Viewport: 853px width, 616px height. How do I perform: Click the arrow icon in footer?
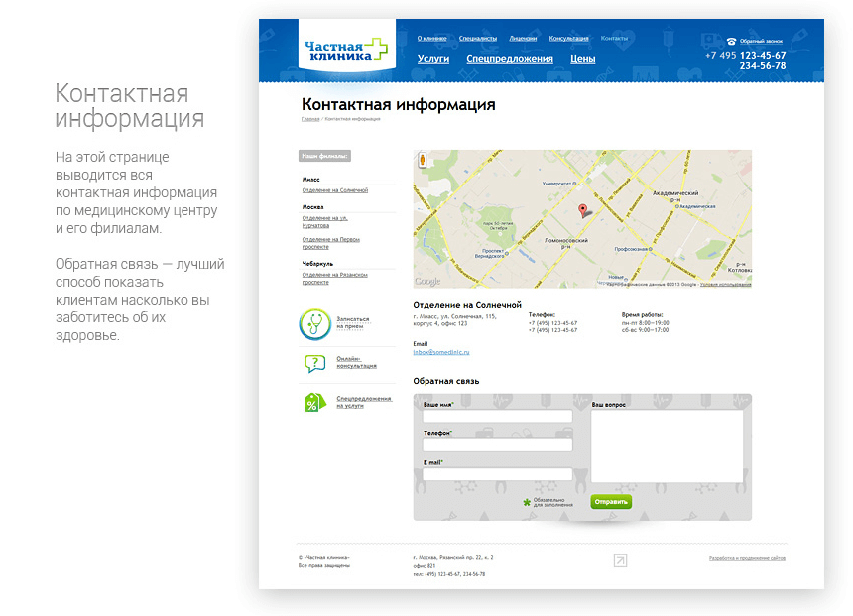pos(620,561)
